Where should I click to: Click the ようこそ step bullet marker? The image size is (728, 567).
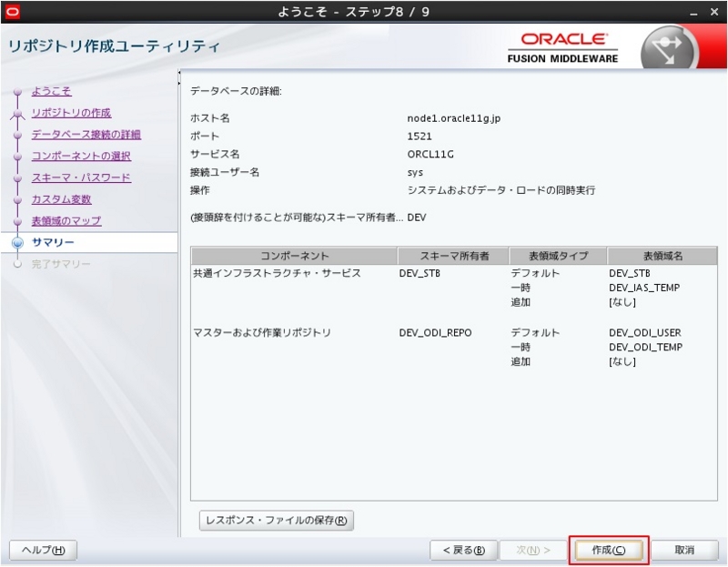click(17, 92)
